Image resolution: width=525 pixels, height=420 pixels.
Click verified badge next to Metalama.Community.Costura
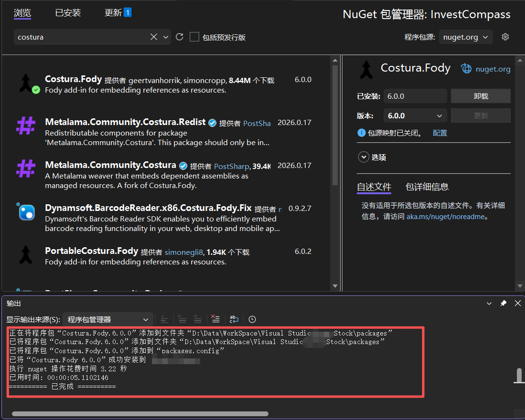point(183,166)
